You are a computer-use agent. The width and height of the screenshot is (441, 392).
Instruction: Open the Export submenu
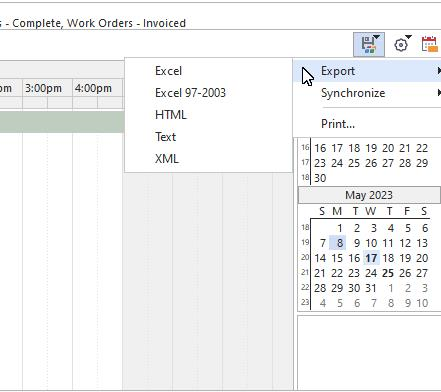coord(367,71)
